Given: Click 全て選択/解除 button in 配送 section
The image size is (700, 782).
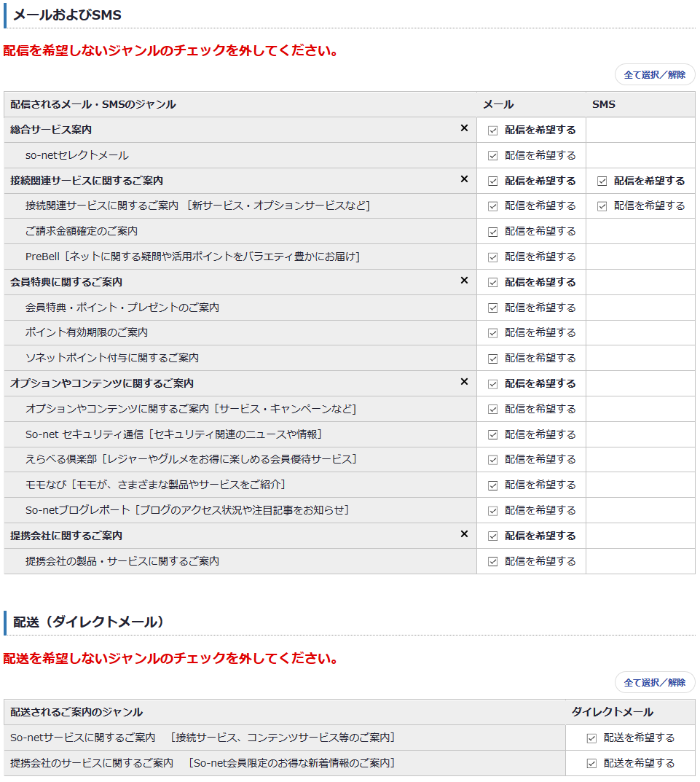Looking at the screenshot, I should [655, 683].
